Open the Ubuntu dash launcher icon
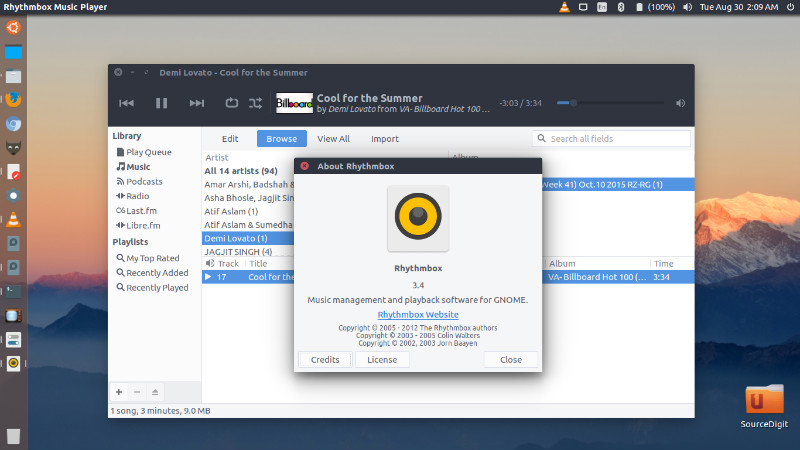 pyautogui.click(x=13, y=27)
